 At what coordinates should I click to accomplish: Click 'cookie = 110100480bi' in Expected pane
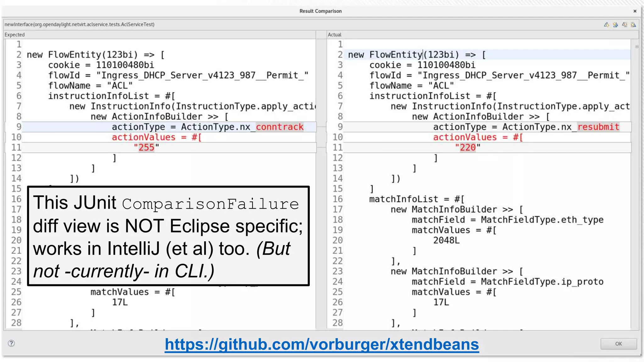[x=101, y=65]
